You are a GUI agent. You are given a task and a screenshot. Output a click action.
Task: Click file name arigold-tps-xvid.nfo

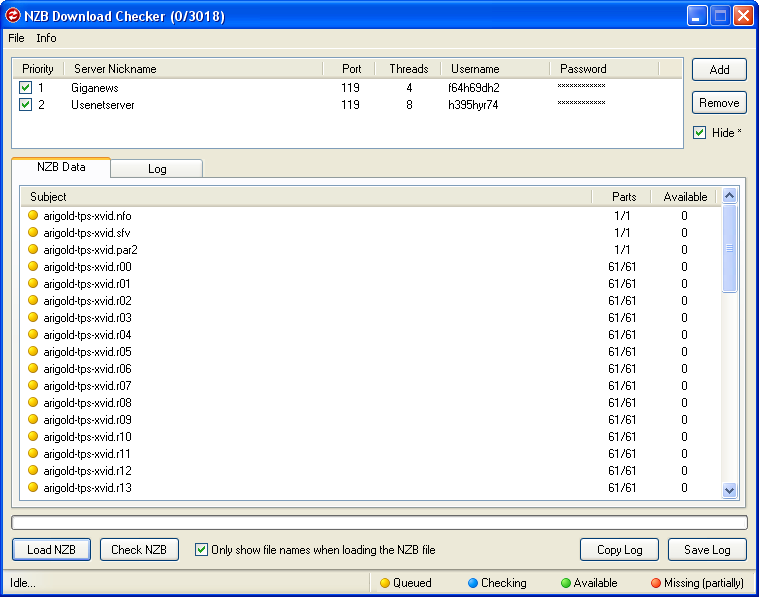[x=87, y=215]
